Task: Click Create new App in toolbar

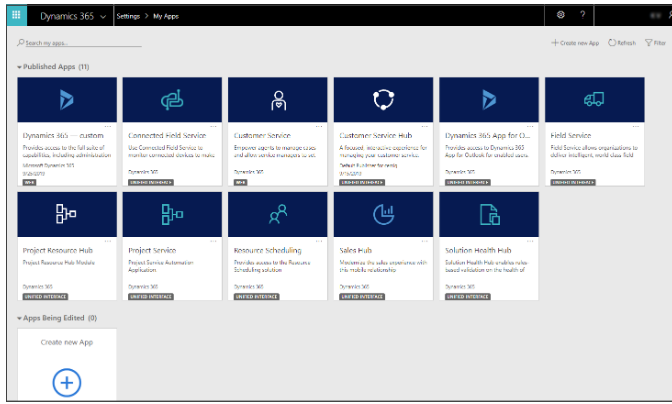Action: (x=575, y=43)
